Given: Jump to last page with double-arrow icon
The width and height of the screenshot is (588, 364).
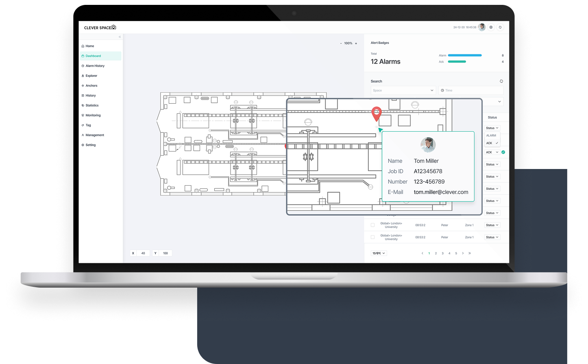Looking at the screenshot, I should coord(470,253).
